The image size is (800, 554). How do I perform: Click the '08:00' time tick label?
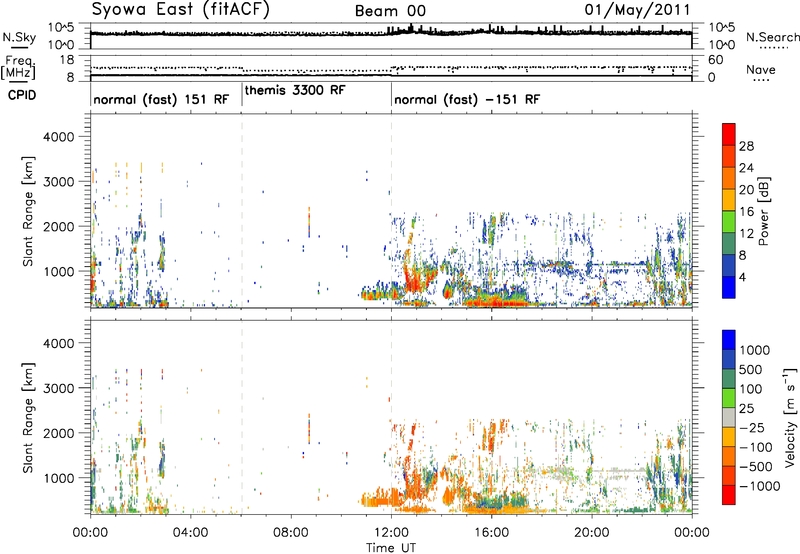point(291,533)
